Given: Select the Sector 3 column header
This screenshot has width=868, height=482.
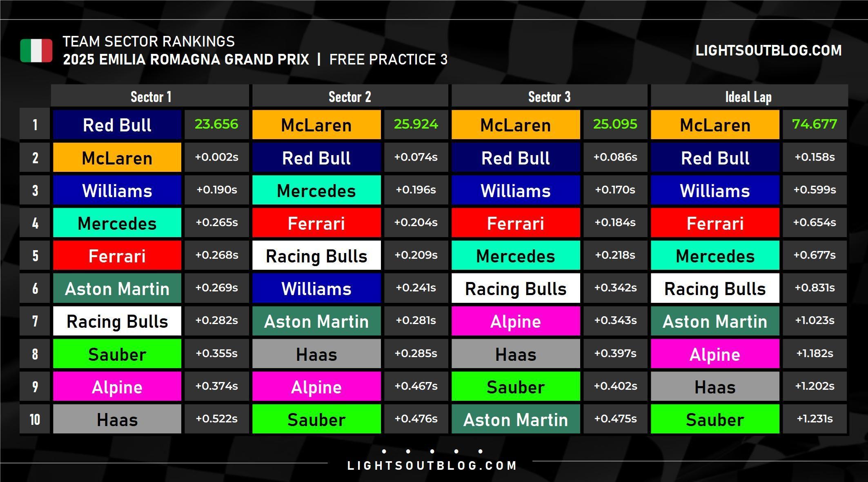Looking at the screenshot, I should tap(549, 97).
